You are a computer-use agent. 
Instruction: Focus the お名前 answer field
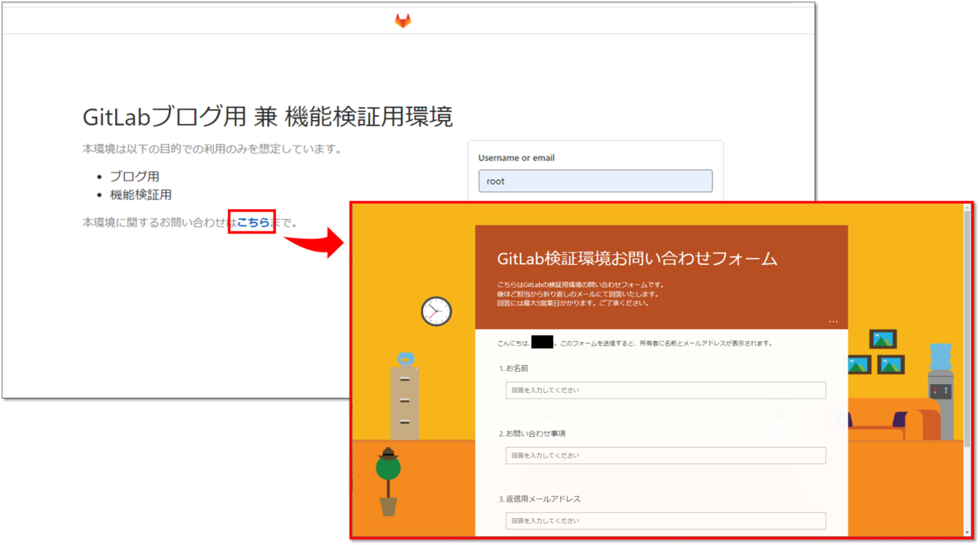point(666,391)
